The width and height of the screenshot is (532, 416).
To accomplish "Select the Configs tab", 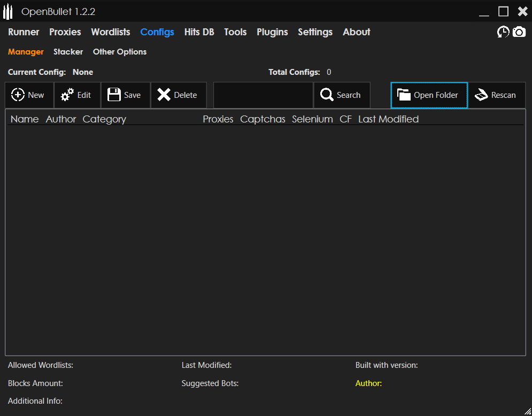I will (x=157, y=32).
